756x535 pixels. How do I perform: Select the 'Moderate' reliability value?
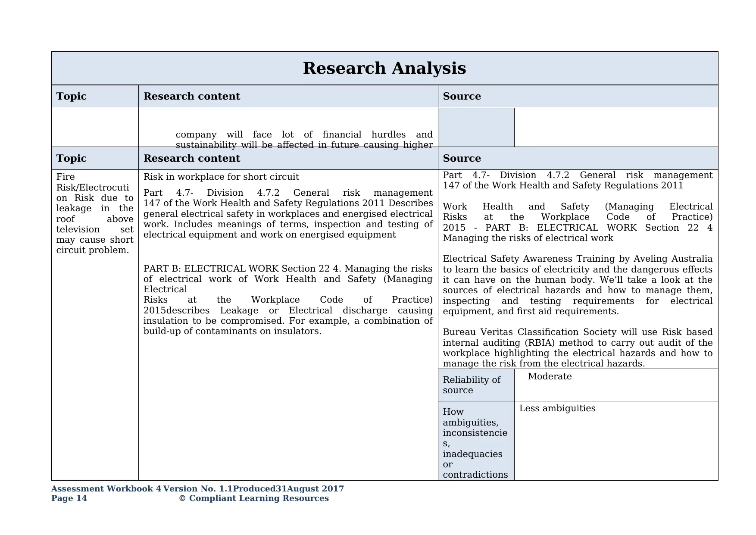click(x=550, y=376)
